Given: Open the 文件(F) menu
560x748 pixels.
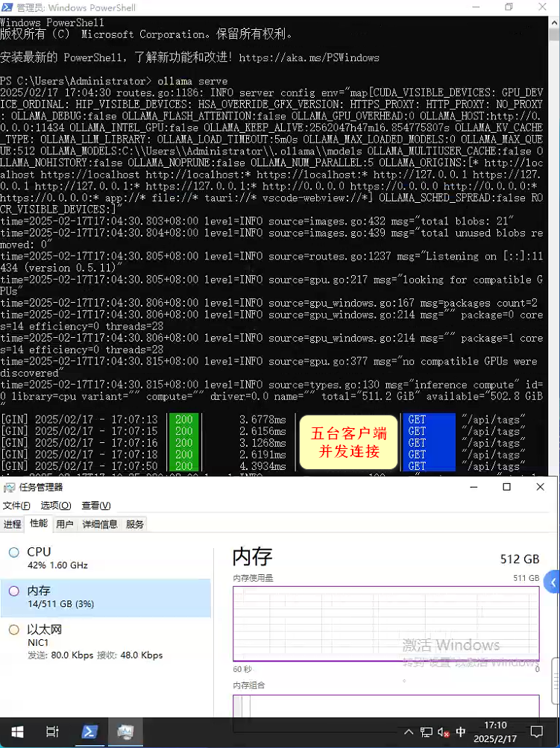Looking at the screenshot, I should coord(16,505).
